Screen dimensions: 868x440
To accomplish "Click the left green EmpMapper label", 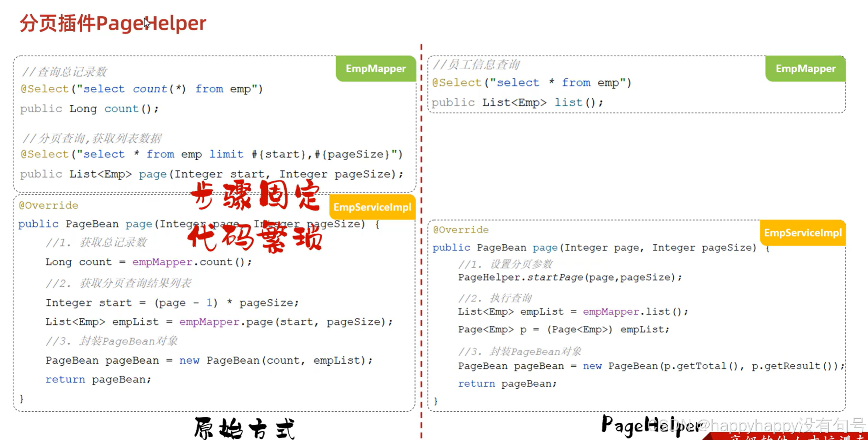I will 375,69.
